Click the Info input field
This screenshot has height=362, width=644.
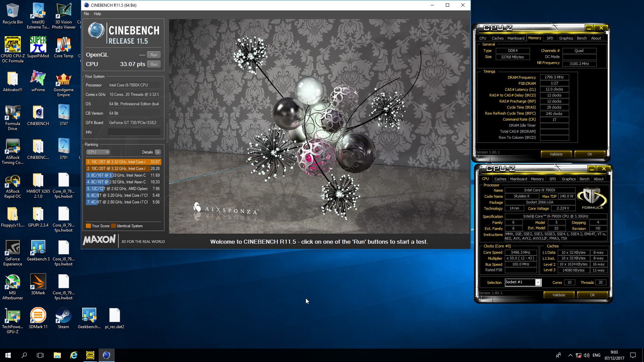(134, 132)
